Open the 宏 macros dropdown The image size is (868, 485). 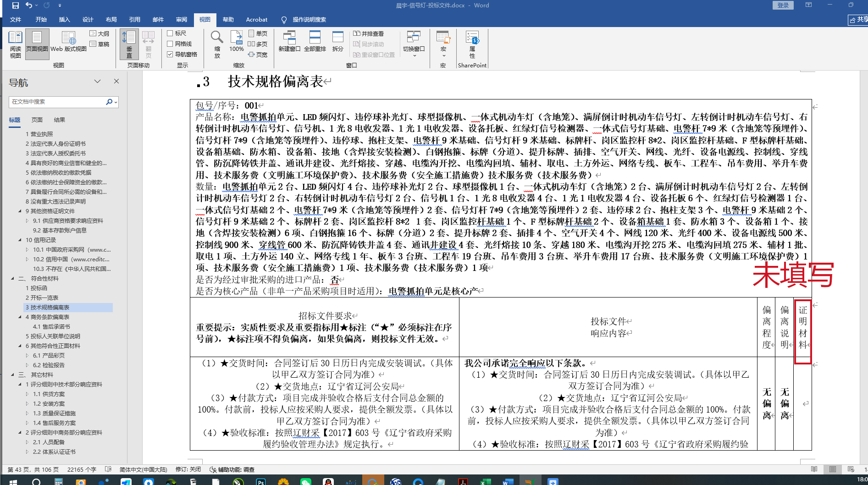pos(443,44)
